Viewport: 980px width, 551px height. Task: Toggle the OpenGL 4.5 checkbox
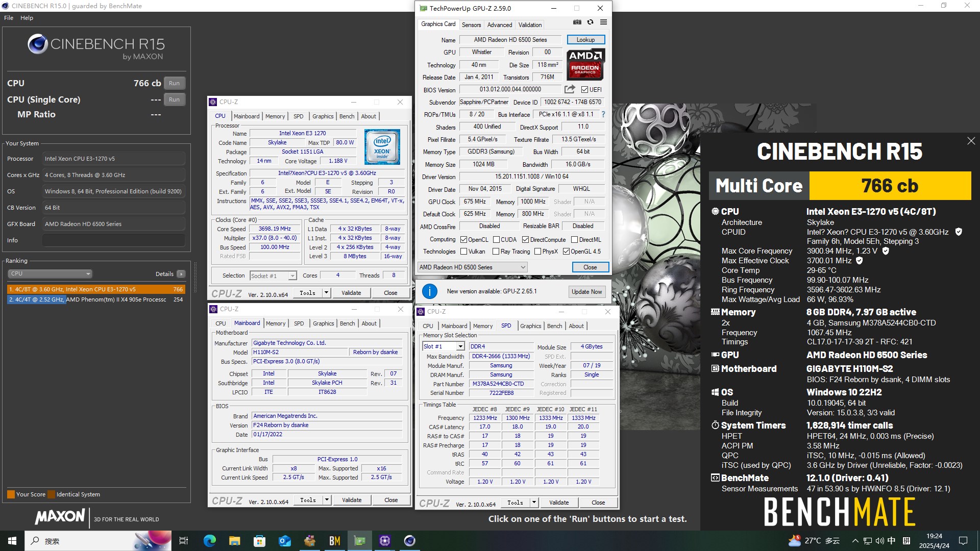tap(566, 252)
